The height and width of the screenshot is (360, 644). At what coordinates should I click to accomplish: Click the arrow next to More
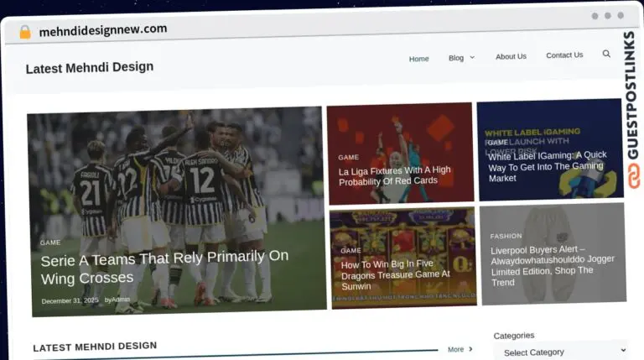470,349
